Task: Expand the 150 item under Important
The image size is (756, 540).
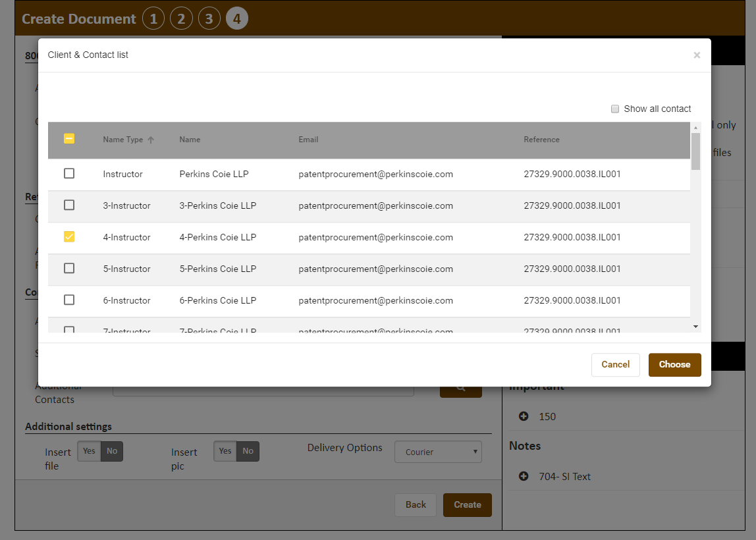Action: pyautogui.click(x=524, y=416)
